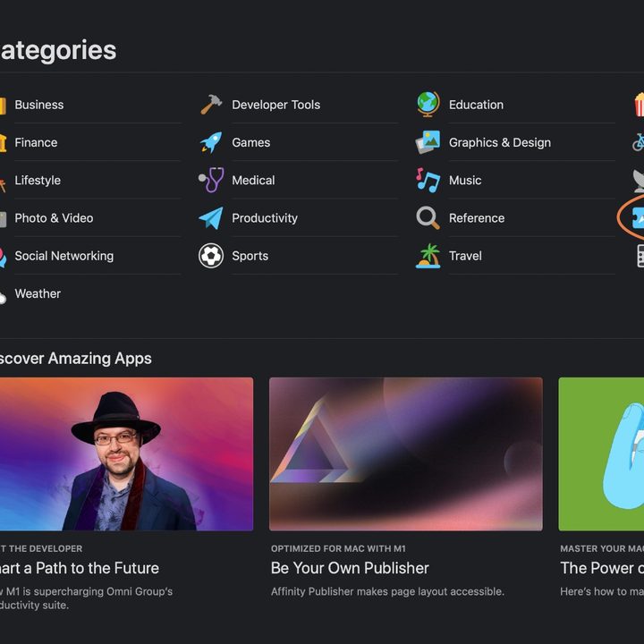Open the Medical stethoscope icon
Image resolution: width=644 pixels, height=644 pixels.
click(x=211, y=180)
